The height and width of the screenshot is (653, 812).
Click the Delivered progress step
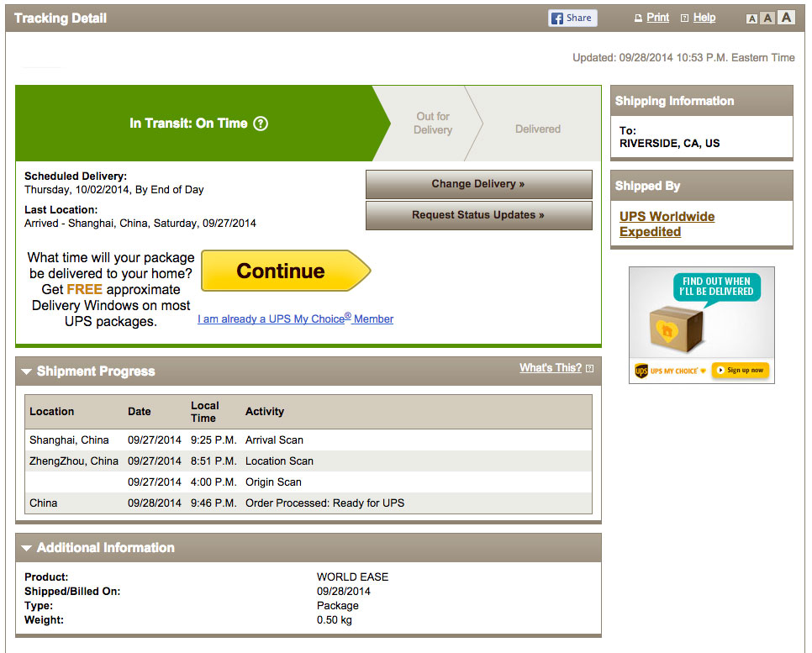click(537, 129)
